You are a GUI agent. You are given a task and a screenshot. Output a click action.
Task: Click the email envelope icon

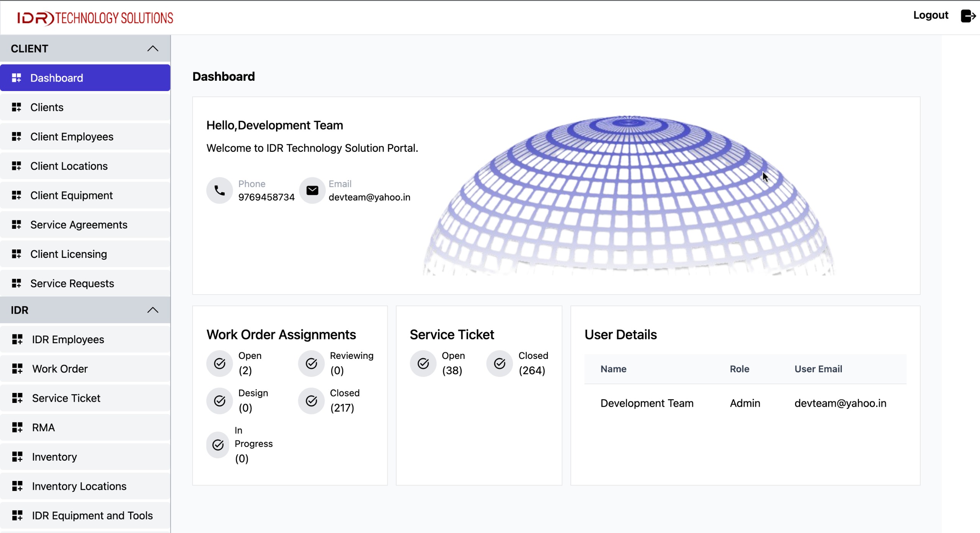(x=312, y=190)
